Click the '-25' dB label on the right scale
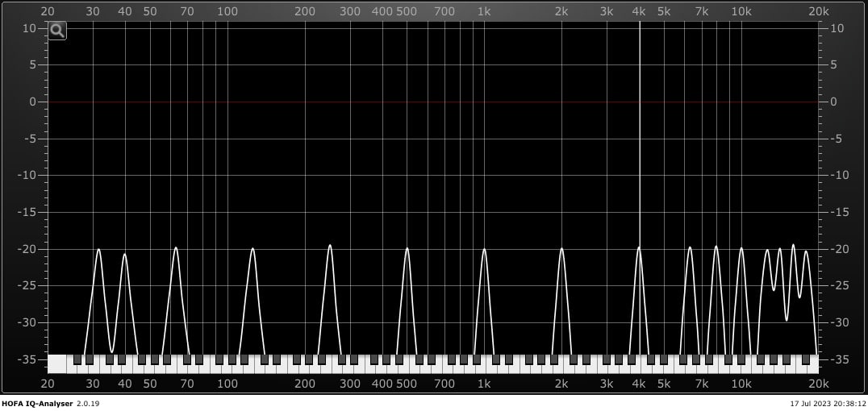The height and width of the screenshot is (411, 868). click(840, 286)
